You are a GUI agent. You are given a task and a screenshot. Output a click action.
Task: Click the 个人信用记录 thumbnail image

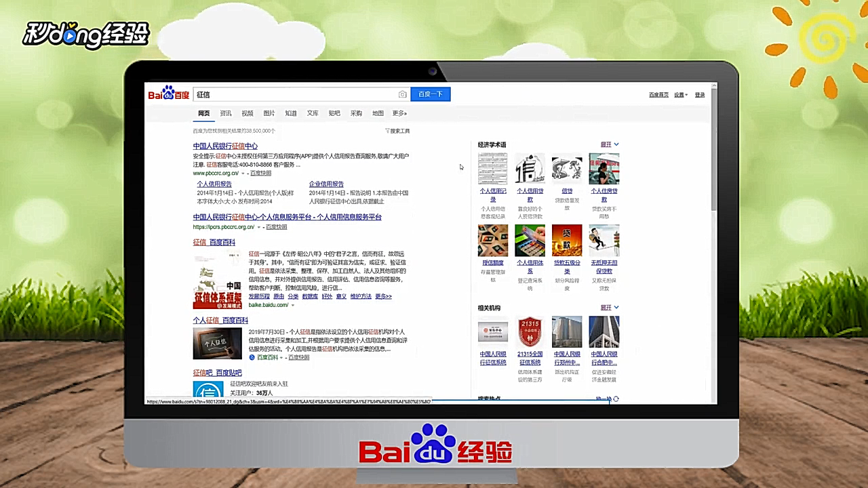click(493, 169)
